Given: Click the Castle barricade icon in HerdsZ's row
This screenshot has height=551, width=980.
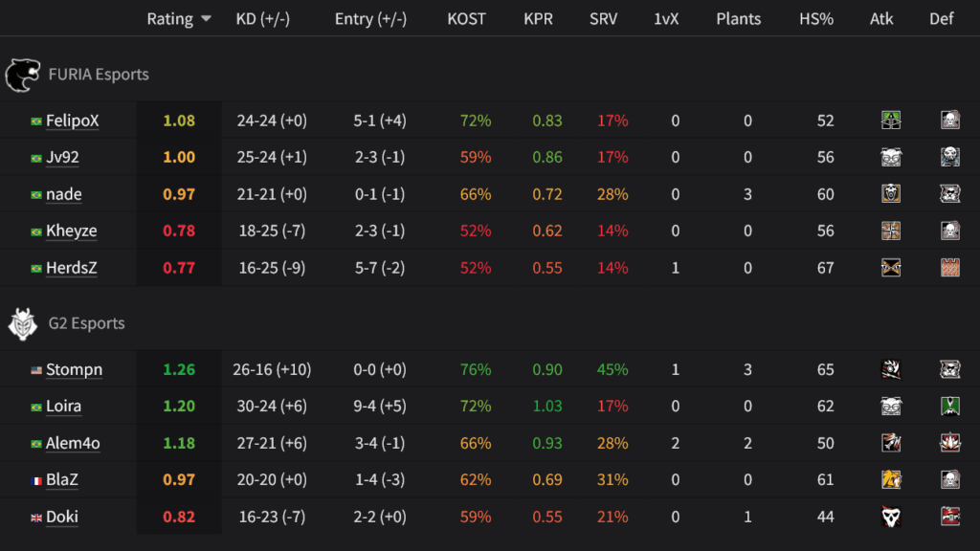Looking at the screenshot, I should click(x=950, y=268).
